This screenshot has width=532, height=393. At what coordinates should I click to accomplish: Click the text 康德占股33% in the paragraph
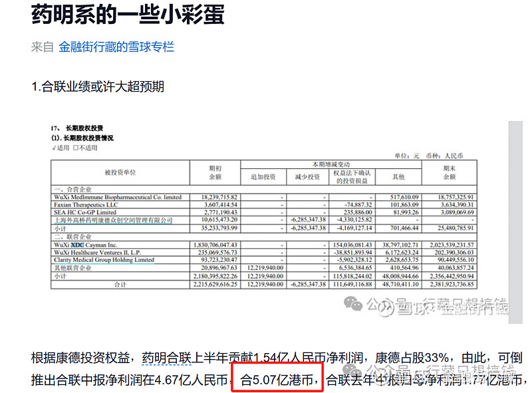(412, 358)
